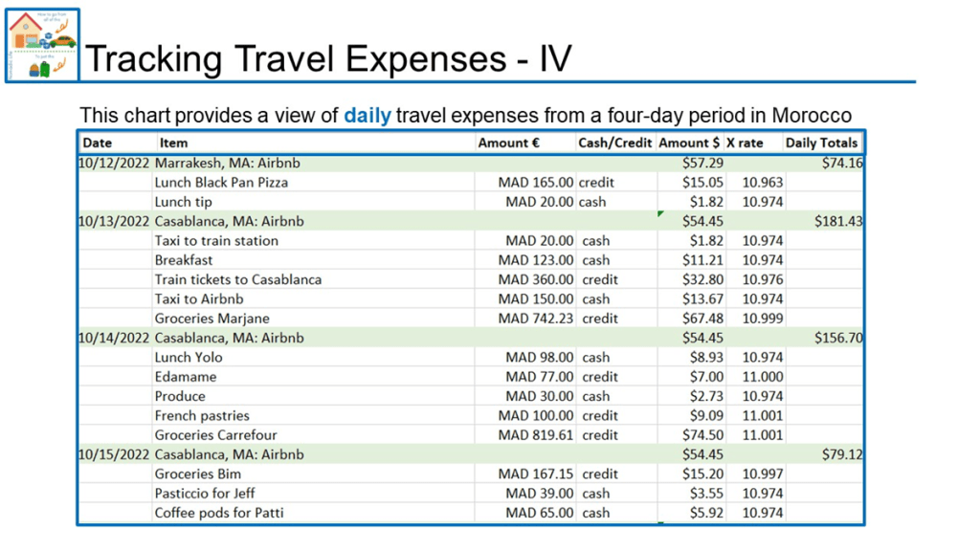
Task: Select the Daily Totals column header
Action: tap(821, 143)
